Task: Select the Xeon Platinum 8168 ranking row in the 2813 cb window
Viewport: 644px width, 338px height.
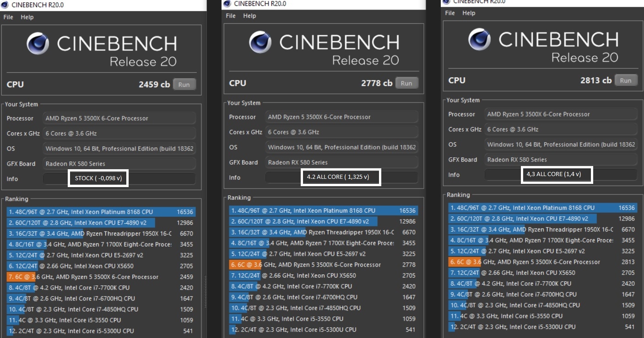Action: point(542,208)
